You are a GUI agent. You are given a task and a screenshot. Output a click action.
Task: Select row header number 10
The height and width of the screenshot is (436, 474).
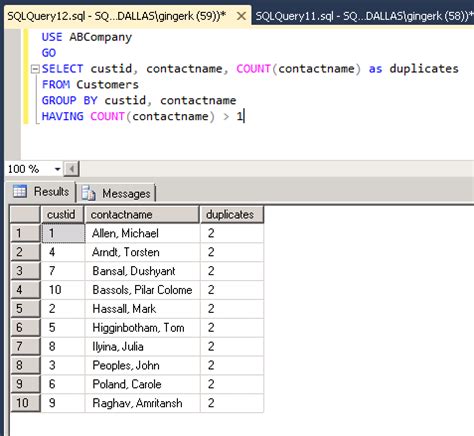(25, 403)
